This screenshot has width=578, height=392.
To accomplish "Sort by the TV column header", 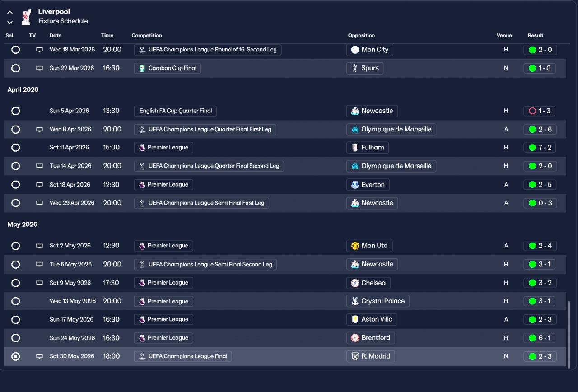I will point(33,36).
